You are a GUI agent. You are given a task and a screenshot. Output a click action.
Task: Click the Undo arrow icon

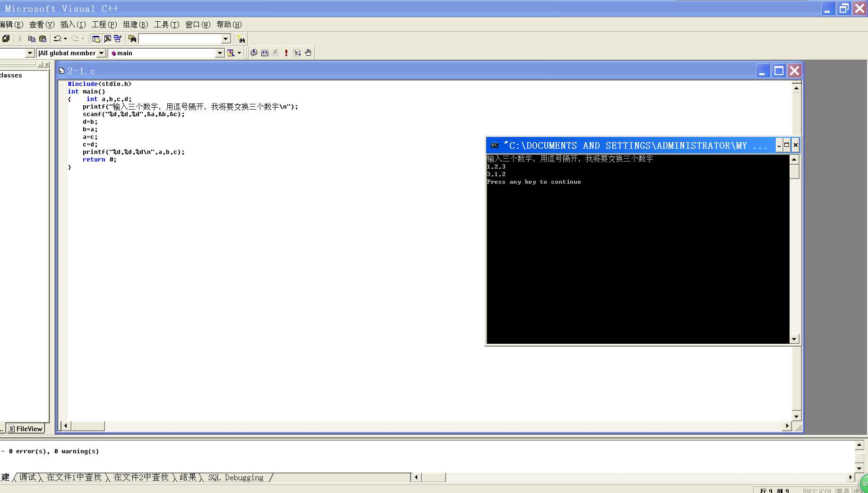click(x=57, y=39)
